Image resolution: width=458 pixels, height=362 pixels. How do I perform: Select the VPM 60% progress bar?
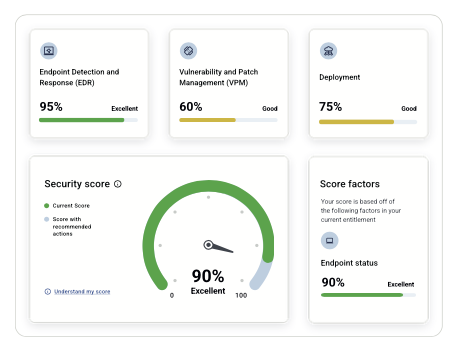click(x=228, y=120)
